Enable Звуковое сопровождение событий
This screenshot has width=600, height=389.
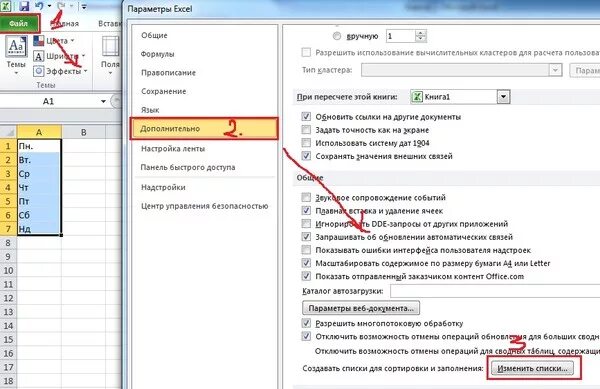[306, 198]
